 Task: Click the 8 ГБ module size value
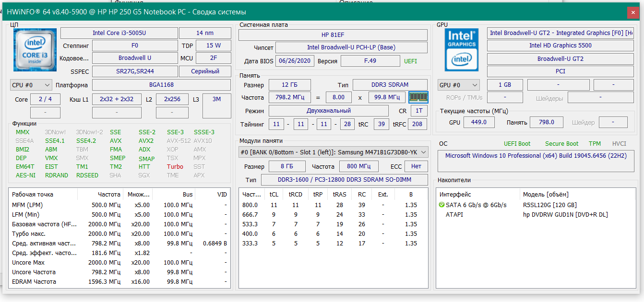pyautogui.click(x=287, y=166)
